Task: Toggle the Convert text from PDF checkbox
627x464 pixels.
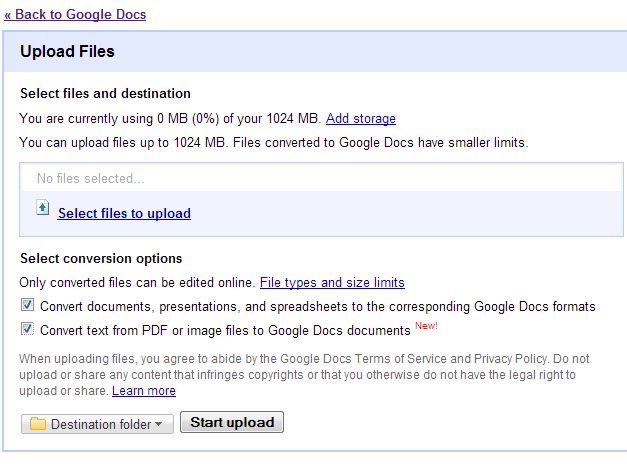Action: pyautogui.click(x=28, y=329)
